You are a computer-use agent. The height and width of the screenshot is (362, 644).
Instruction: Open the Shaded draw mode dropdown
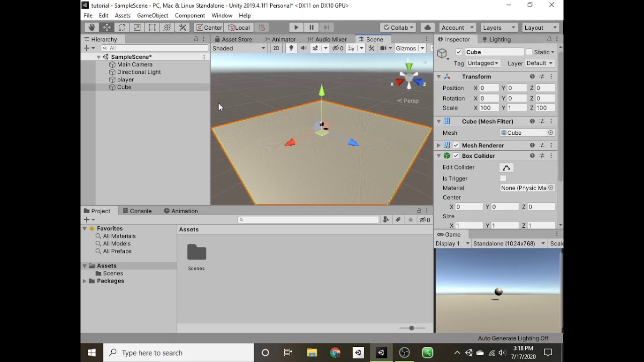point(239,48)
